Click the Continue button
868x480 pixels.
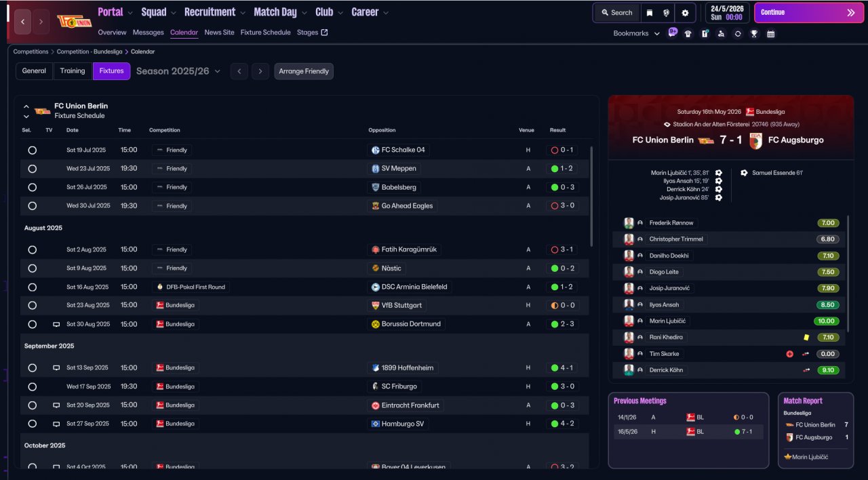[809, 12]
